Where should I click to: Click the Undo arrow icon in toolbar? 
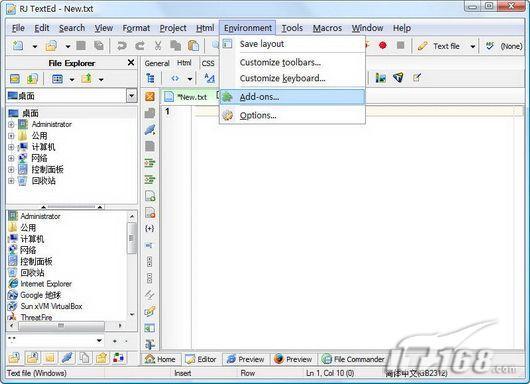122,46
